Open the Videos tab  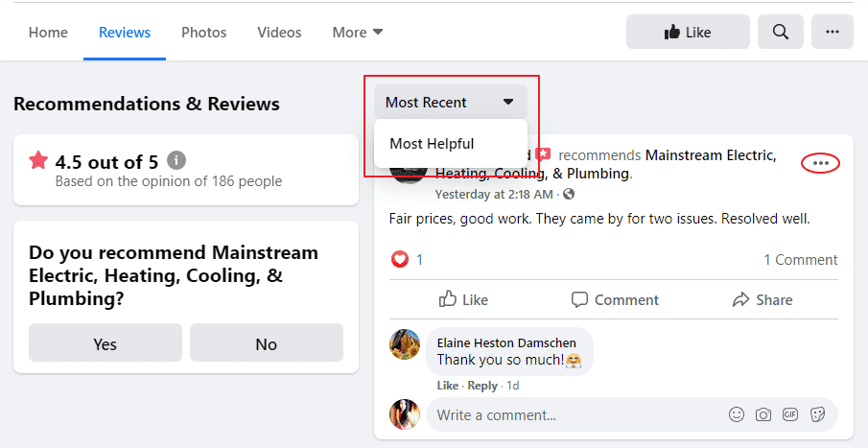coord(279,32)
